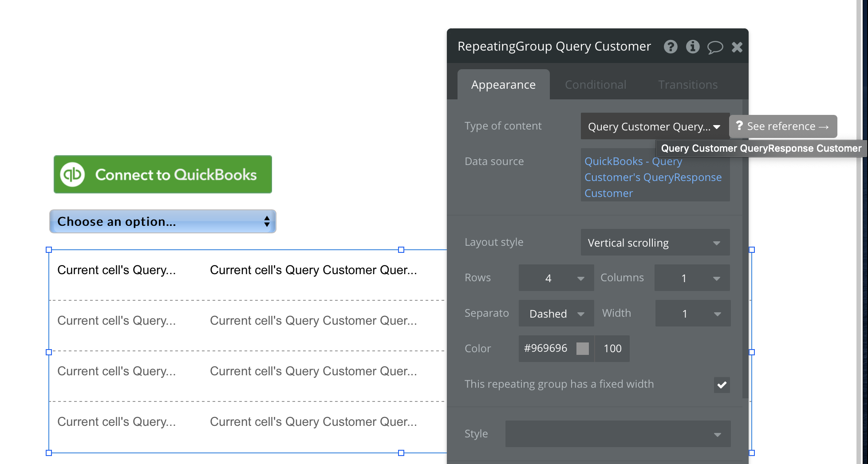Click the QuickBooks logo icon on the green button
This screenshot has width=868, height=464.
click(72, 174)
